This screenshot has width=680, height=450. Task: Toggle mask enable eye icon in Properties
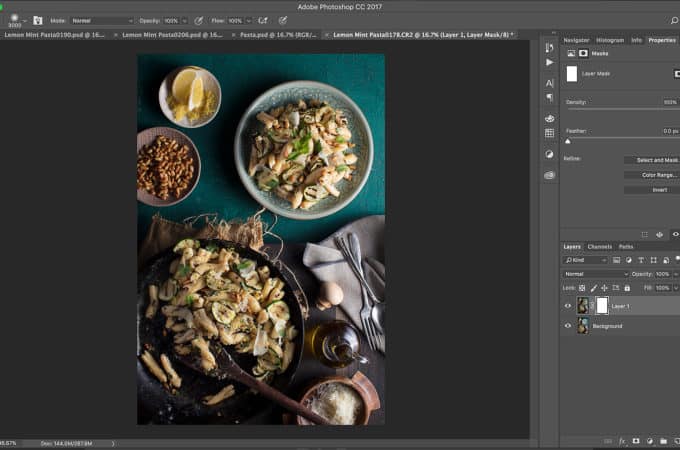[676, 235]
